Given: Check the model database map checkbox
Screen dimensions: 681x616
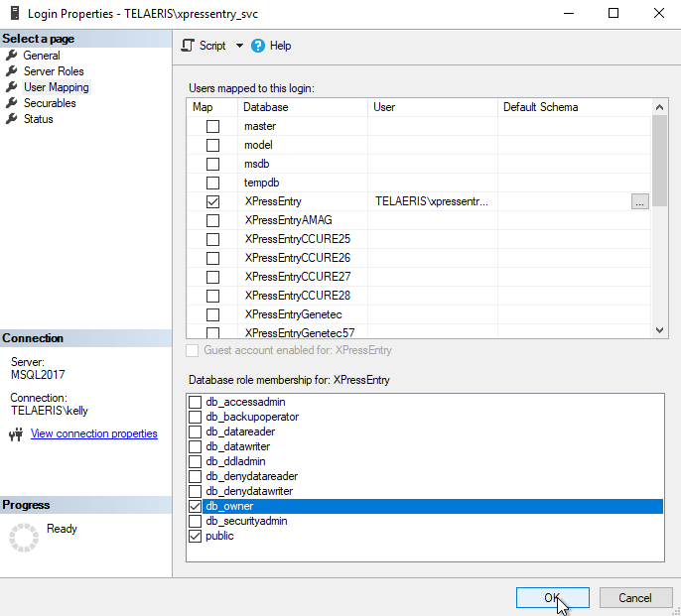Looking at the screenshot, I should [212, 145].
